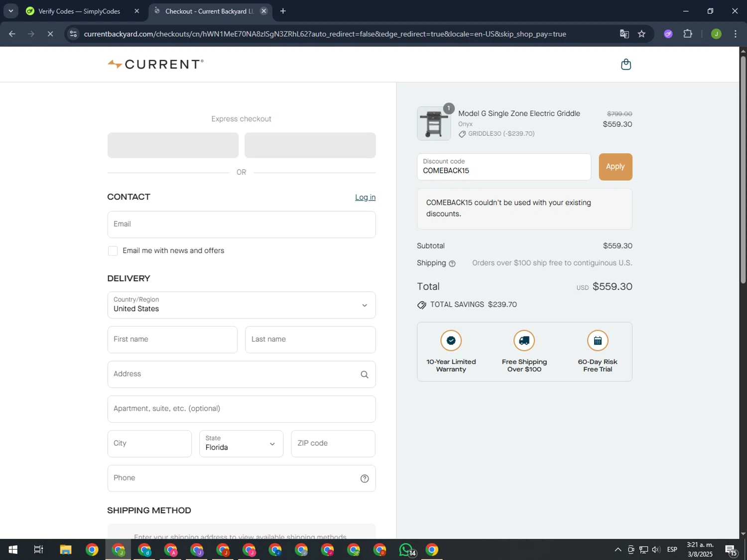The image size is (747, 560).
Task: Click the CURRENT brand logo
Action: (x=155, y=64)
